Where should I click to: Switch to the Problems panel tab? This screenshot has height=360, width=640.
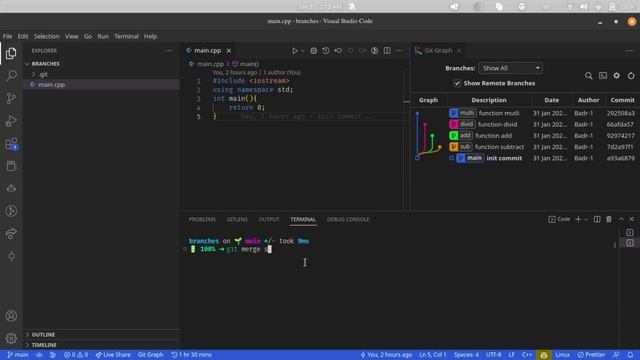202,220
